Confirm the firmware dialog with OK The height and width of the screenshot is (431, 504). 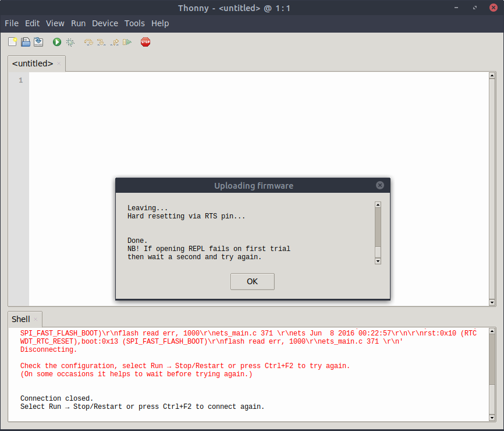pos(253,281)
